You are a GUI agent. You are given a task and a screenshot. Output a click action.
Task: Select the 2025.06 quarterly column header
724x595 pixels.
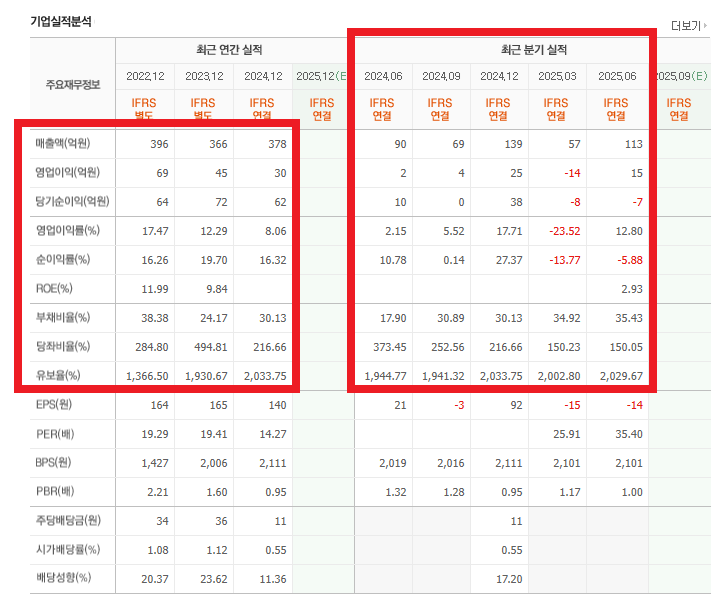click(x=616, y=76)
